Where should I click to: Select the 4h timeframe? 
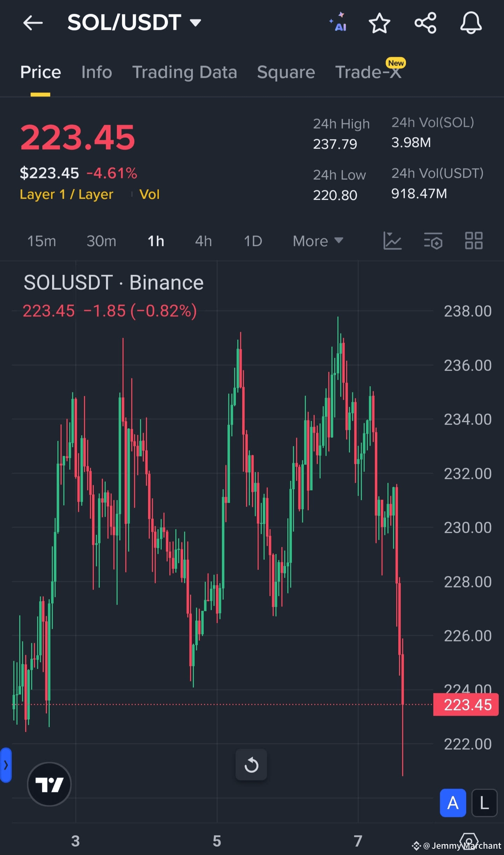click(x=203, y=241)
